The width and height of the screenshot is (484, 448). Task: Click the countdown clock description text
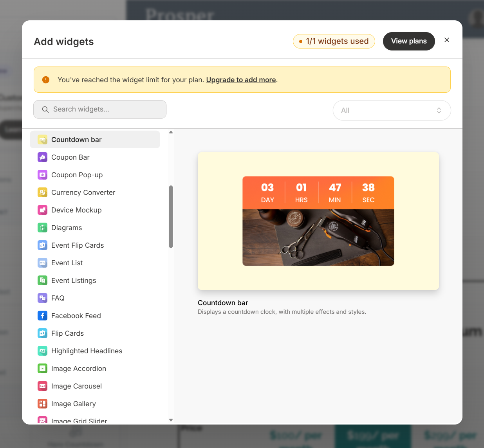[282, 312]
